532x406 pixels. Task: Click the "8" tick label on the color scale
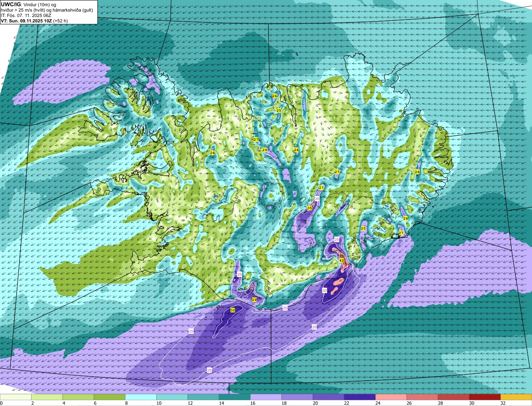(x=126, y=403)
